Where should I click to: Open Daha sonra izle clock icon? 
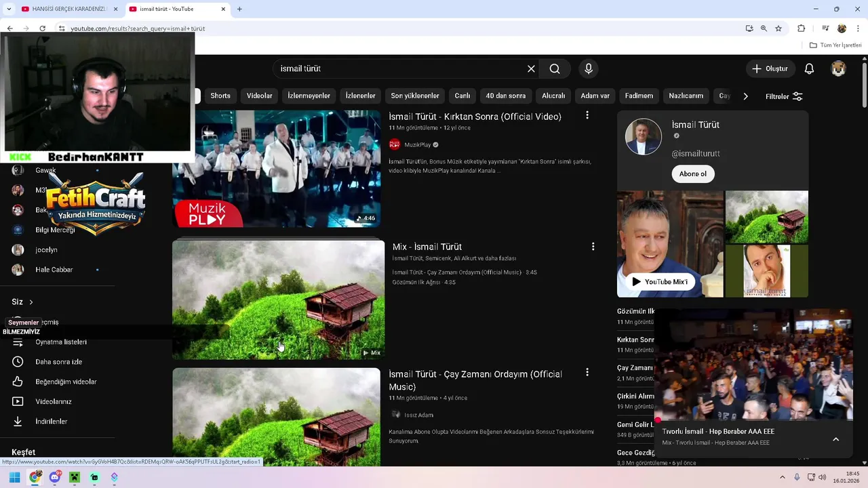click(x=18, y=362)
